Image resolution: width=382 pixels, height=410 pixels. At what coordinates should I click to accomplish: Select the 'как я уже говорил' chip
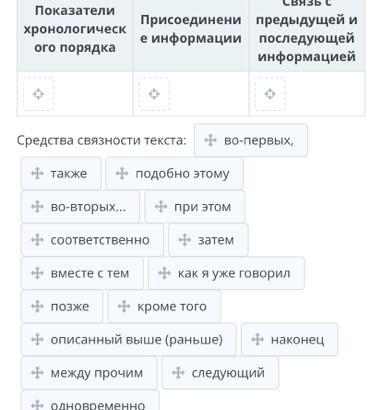(227, 273)
